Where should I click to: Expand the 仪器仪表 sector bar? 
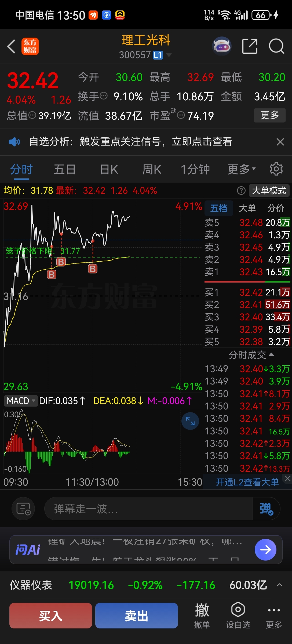tap(279, 585)
